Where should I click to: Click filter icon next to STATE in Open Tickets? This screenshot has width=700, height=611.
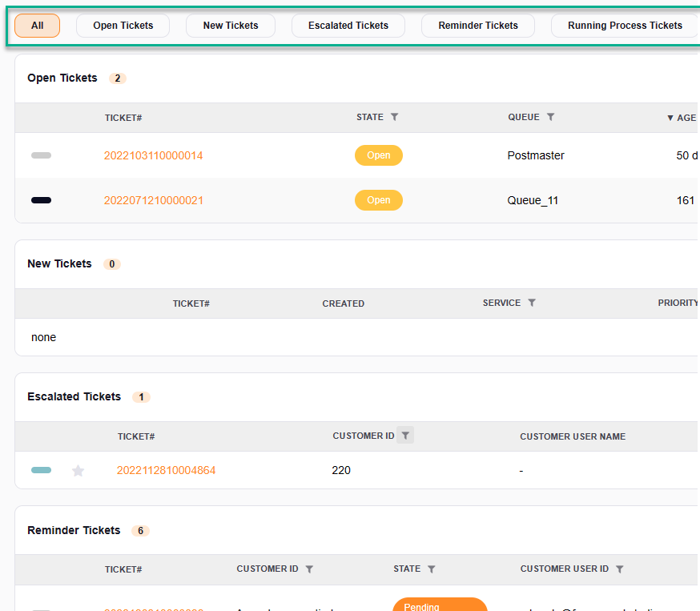click(x=394, y=117)
